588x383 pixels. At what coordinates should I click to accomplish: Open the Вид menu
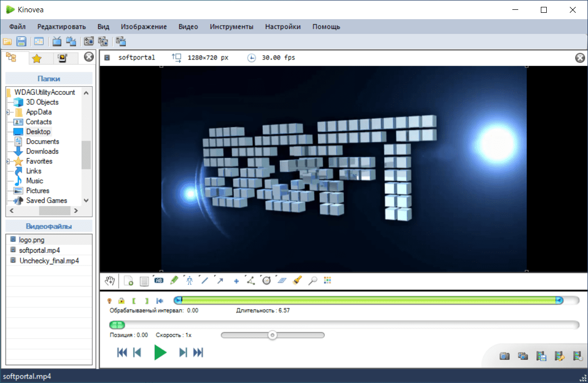click(103, 27)
